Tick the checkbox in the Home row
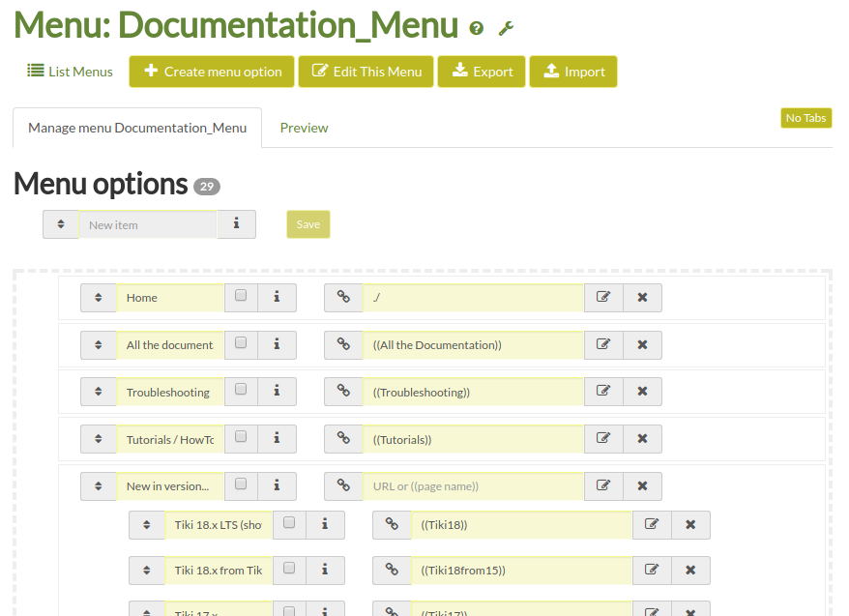Image resolution: width=849 pixels, height=616 pixels. coord(241,297)
